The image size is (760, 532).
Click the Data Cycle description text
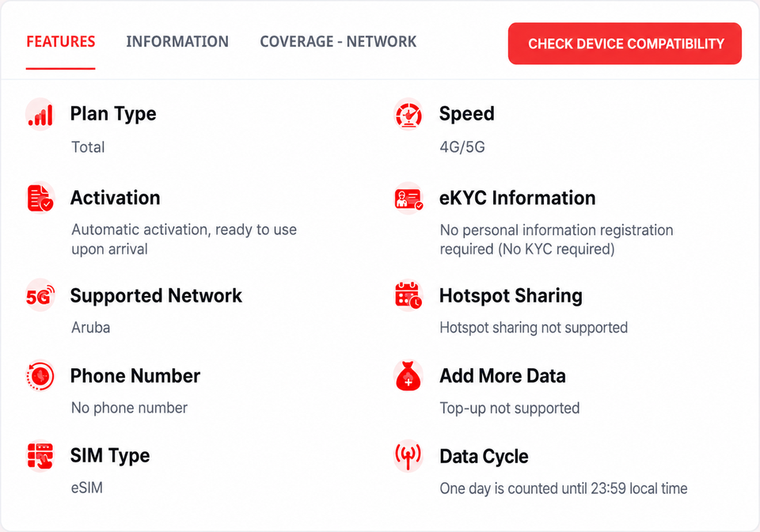tap(563, 488)
